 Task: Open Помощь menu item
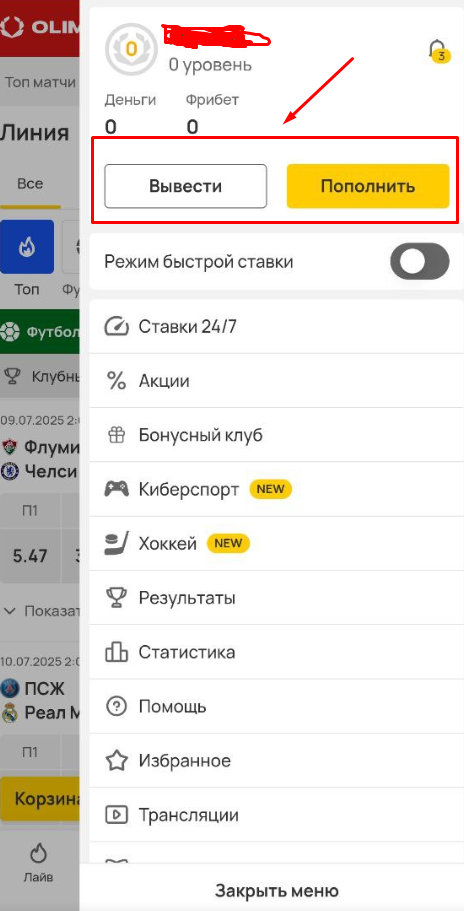point(276,706)
